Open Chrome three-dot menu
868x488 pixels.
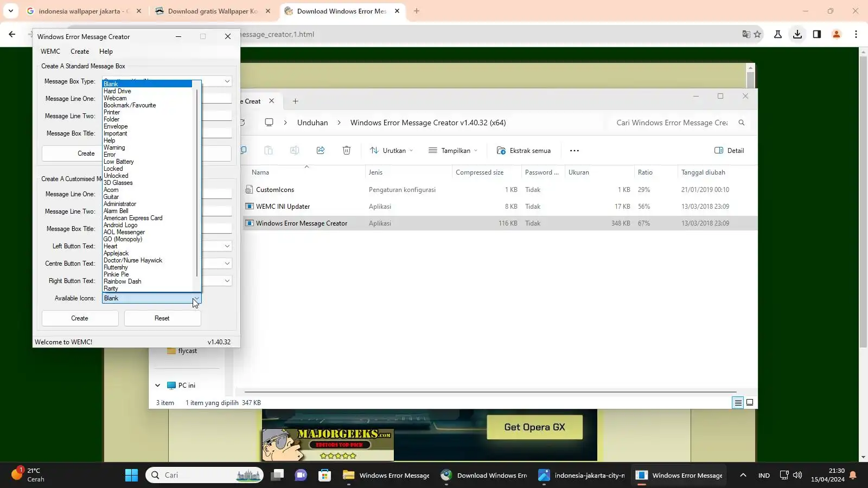pyautogui.click(x=856, y=34)
